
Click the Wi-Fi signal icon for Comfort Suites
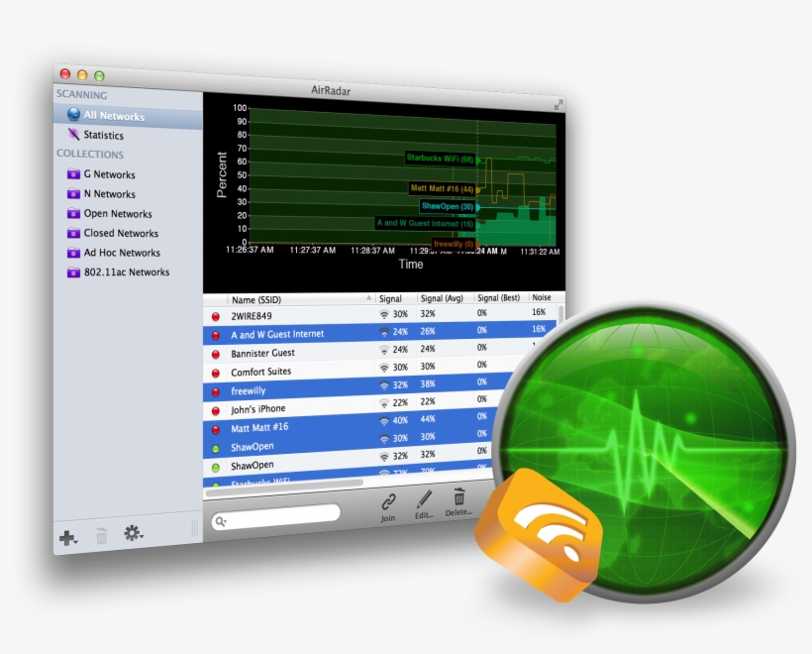[x=384, y=368]
